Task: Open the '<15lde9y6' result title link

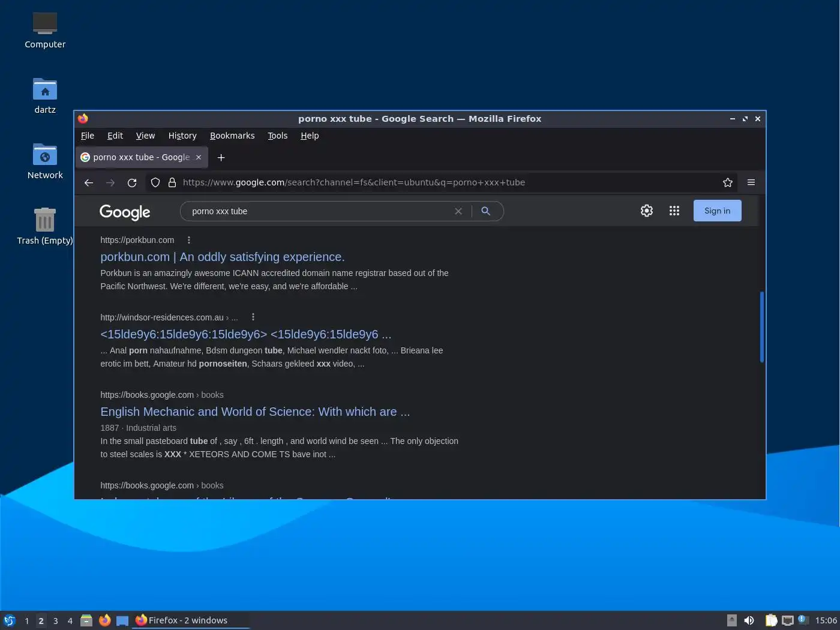Action: (245, 334)
